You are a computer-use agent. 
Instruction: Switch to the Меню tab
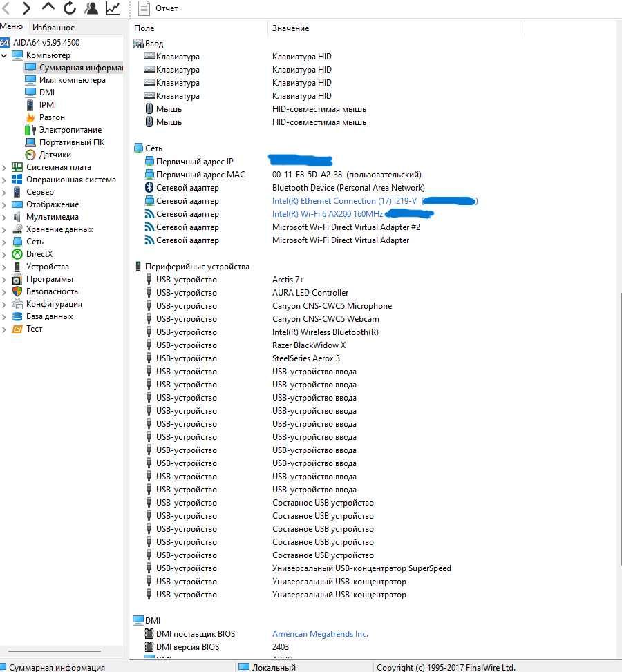click(x=12, y=26)
